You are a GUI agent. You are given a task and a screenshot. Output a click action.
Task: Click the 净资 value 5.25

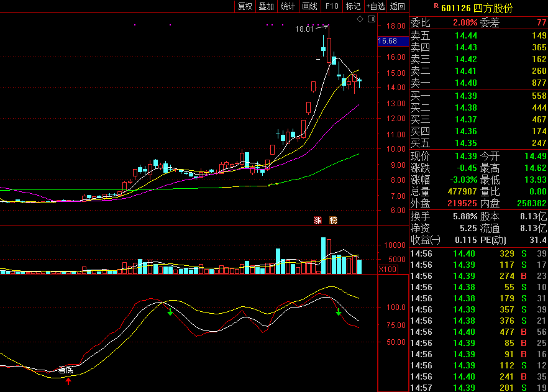tap(468, 229)
